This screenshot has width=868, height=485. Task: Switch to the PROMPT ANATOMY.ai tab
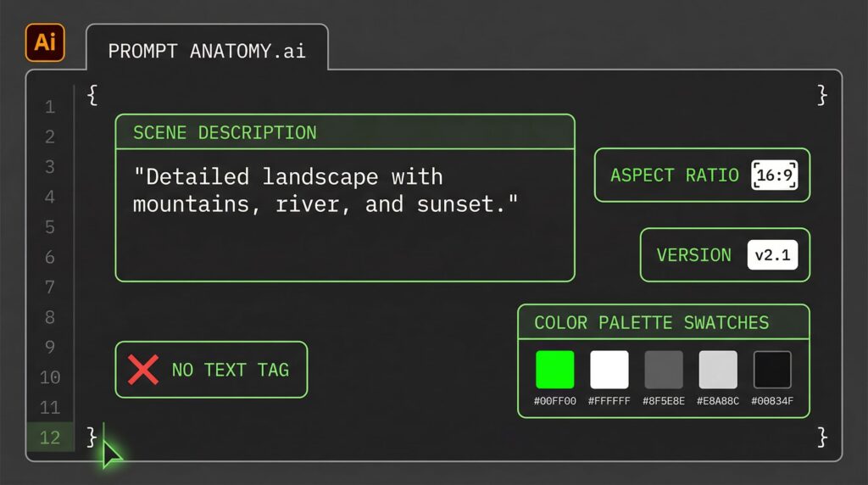(x=207, y=51)
